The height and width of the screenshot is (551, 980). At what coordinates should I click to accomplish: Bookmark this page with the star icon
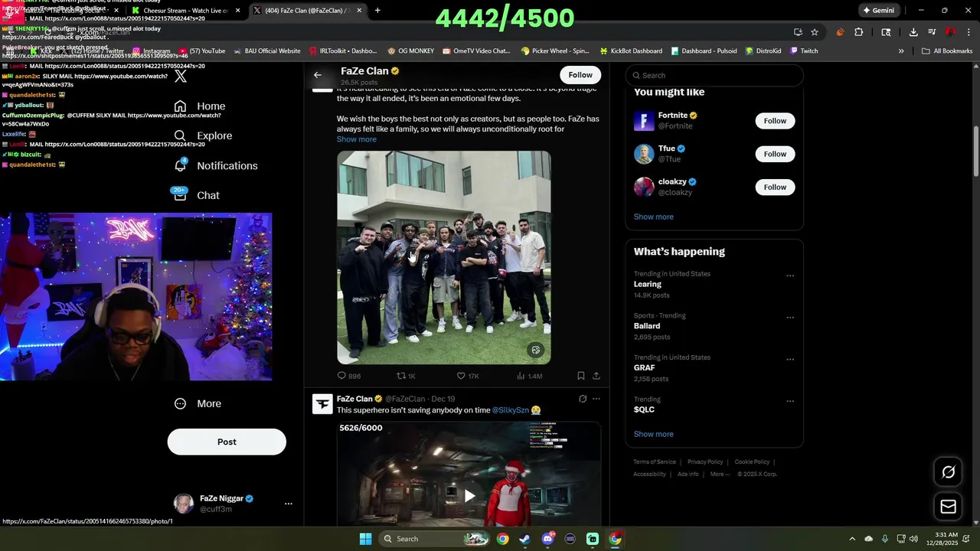tap(815, 32)
